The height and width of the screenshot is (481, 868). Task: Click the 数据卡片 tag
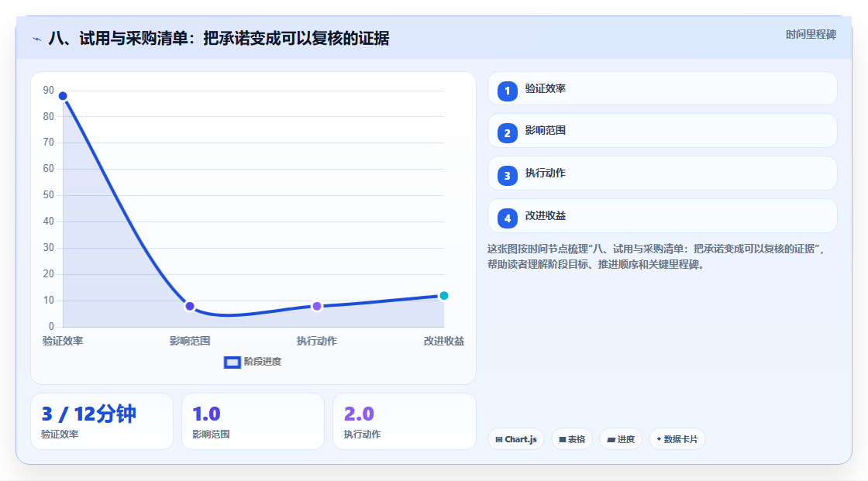click(x=677, y=439)
